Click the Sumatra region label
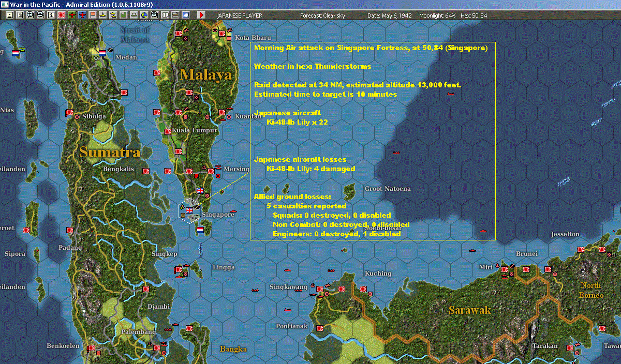This screenshot has width=621, height=364. [x=110, y=152]
